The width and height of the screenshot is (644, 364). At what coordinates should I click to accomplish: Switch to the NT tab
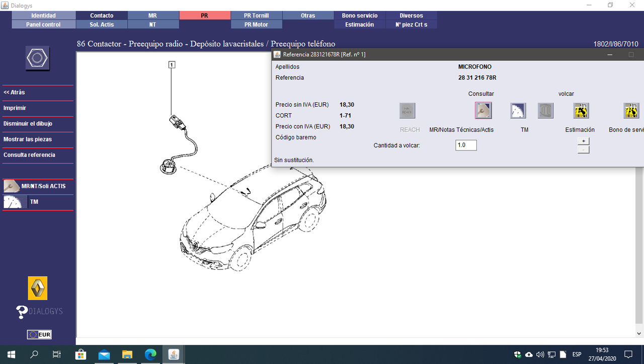pyautogui.click(x=153, y=24)
